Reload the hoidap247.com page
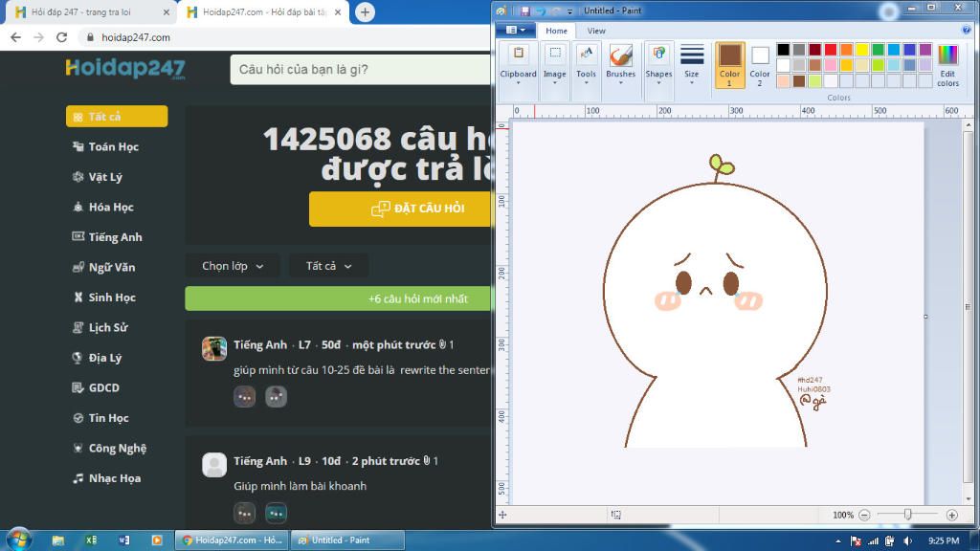The height and width of the screenshot is (551, 980). [62, 37]
